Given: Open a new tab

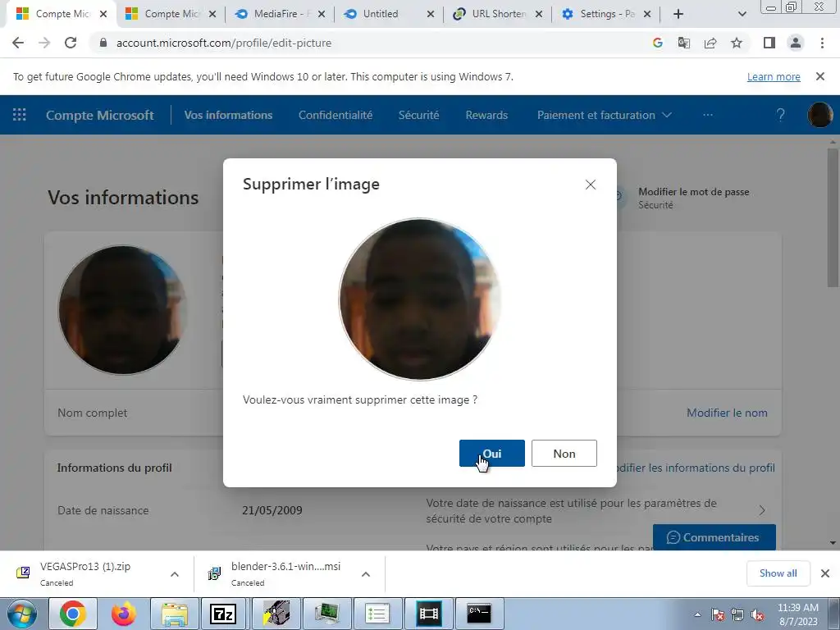Looking at the screenshot, I should tap(678, 14).
